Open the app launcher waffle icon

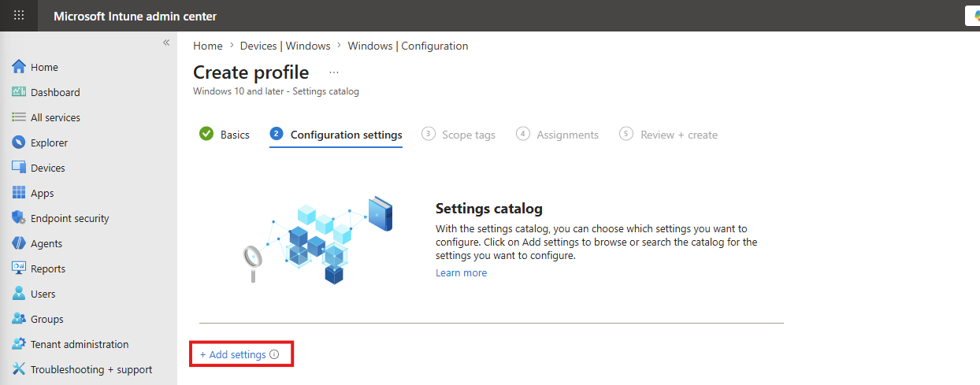coord(19,16)
